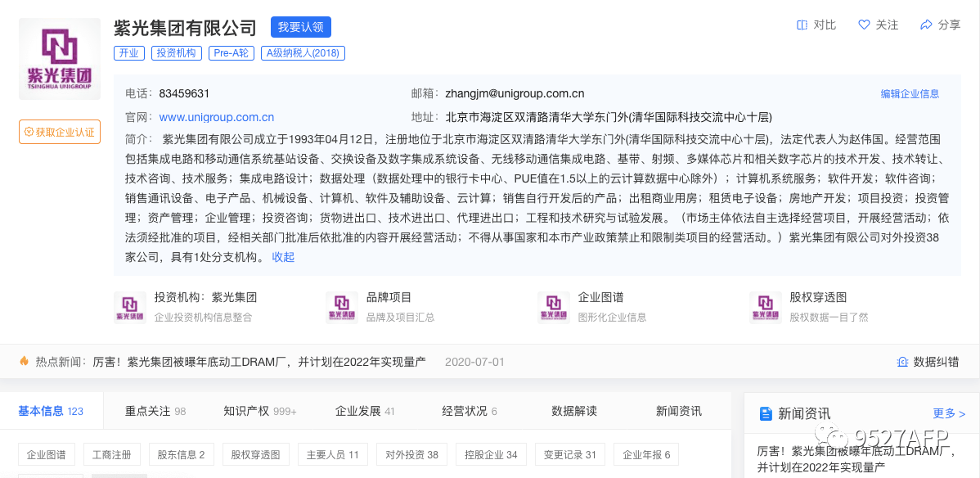This screenshot has width=980, height=478.
Task: Click the 主要人员 11 button
Action: (332, 455)
